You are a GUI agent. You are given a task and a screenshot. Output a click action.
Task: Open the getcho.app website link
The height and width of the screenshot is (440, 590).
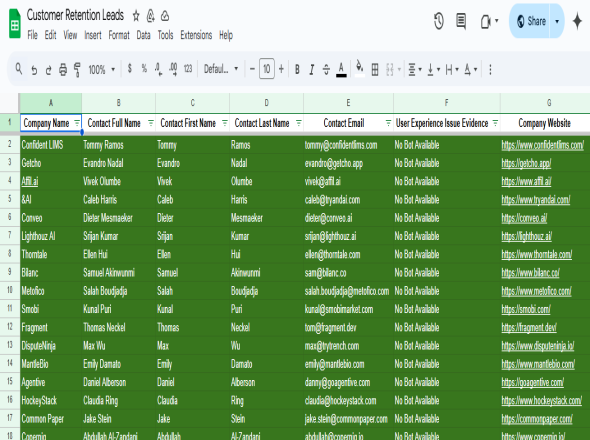526,163
